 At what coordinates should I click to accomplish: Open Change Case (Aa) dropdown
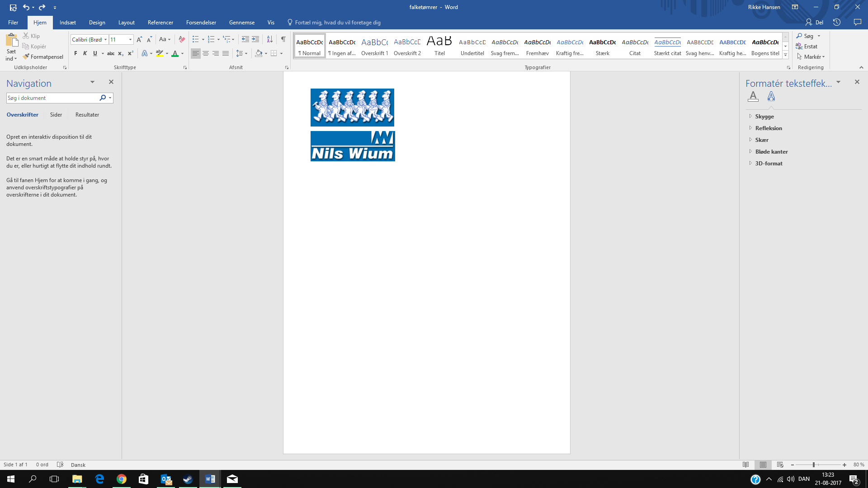tap(165, 39)
